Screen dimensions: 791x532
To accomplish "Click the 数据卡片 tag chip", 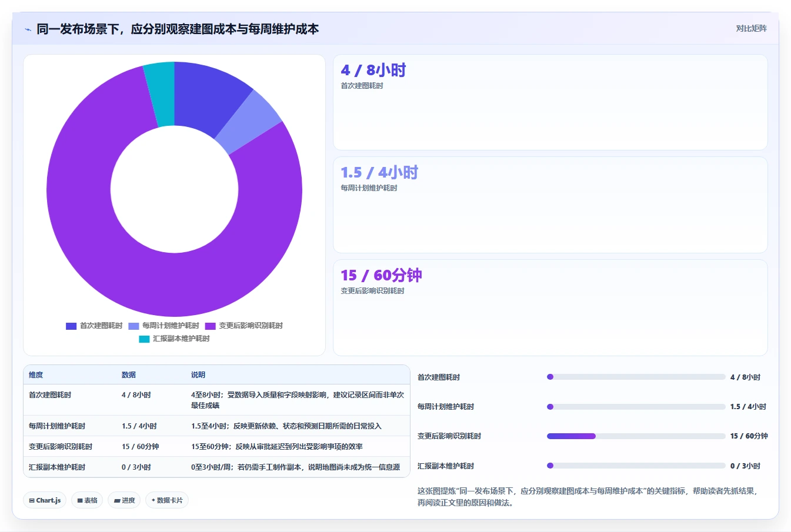I will pyautogui.click(x=167, y=500).
